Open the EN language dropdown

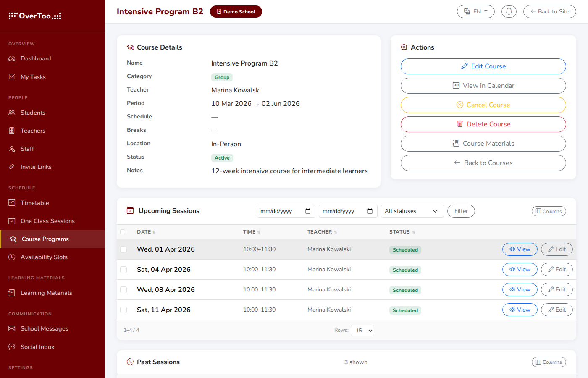click(475, 11)
